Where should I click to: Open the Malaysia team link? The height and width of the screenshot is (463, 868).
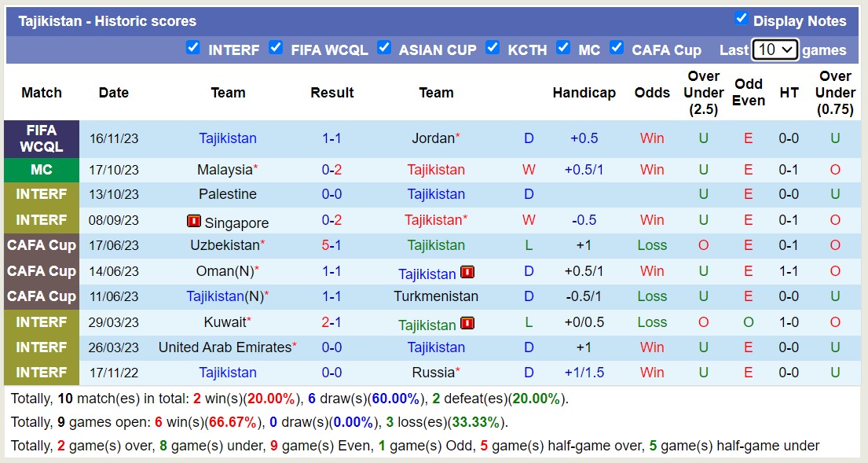pos(225,170)
